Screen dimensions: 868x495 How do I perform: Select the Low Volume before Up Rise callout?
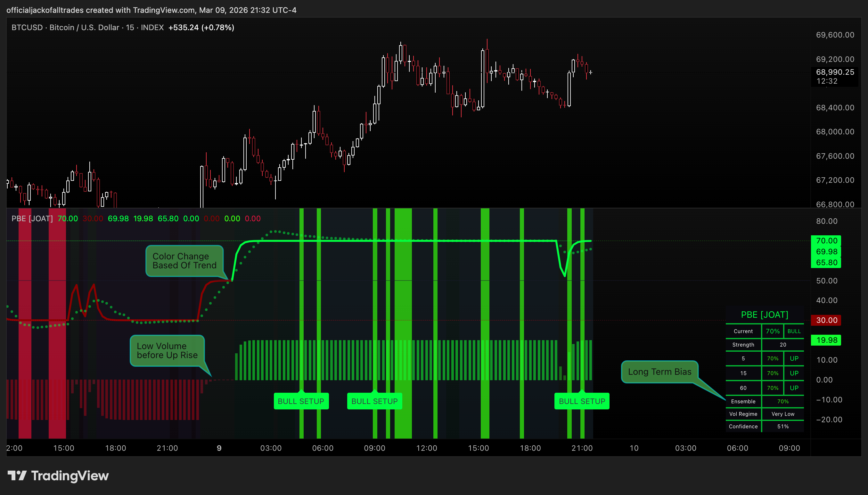pyautogui.click(x=167, y=350)
